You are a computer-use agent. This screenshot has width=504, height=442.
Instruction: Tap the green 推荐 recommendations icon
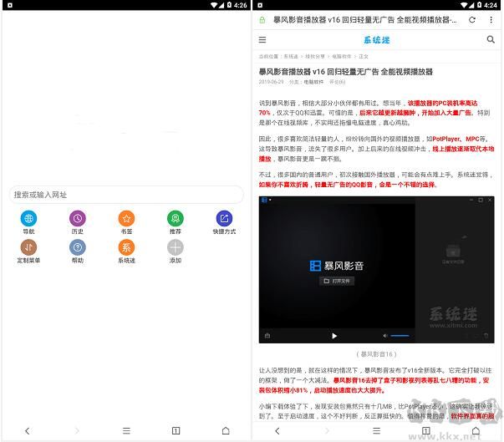click(x=175, y=218)
